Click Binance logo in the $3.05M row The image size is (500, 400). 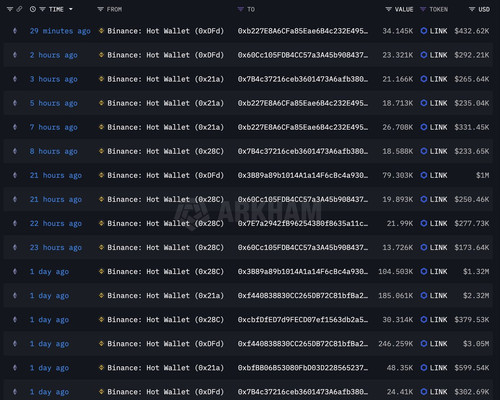pos(101,344)
